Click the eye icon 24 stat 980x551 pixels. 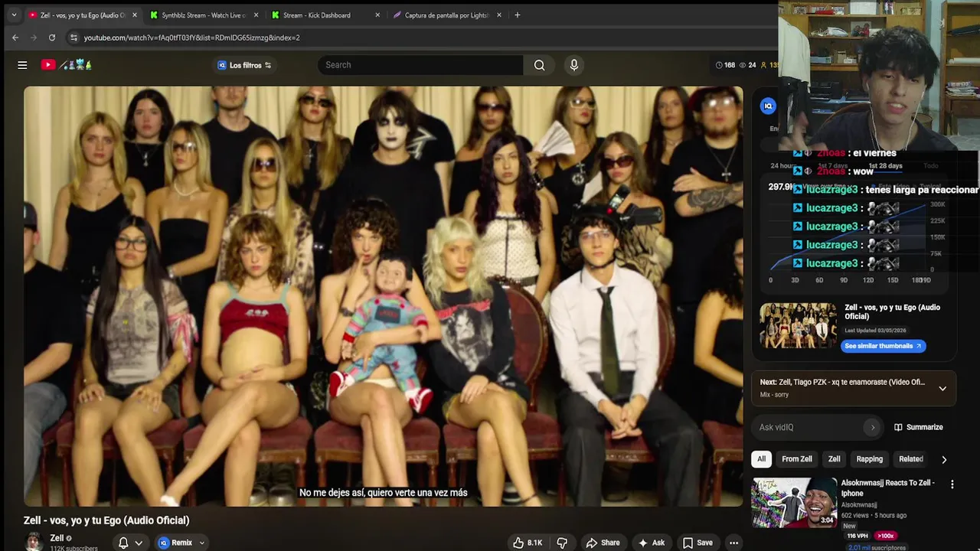click(747, 65)
